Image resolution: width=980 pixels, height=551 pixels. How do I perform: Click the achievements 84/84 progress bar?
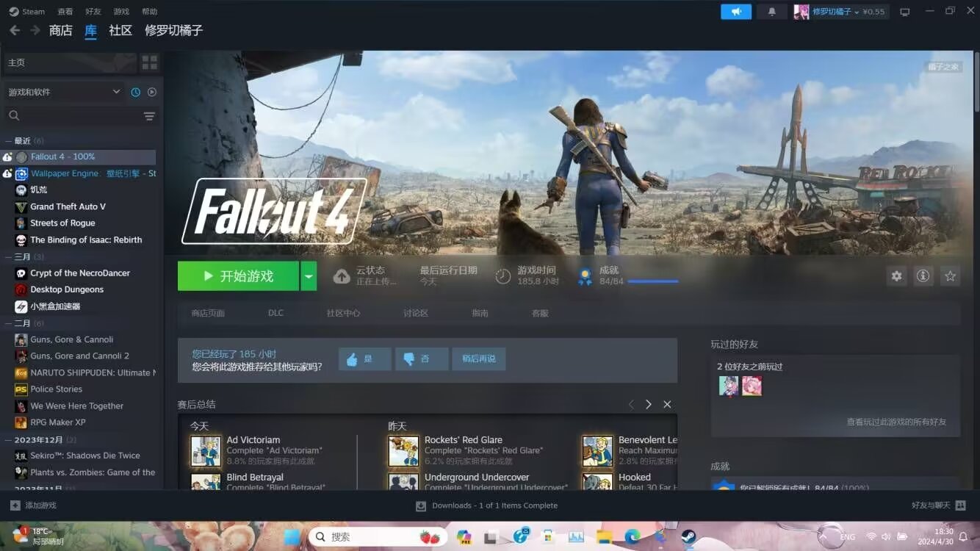(x=653, y=281)
